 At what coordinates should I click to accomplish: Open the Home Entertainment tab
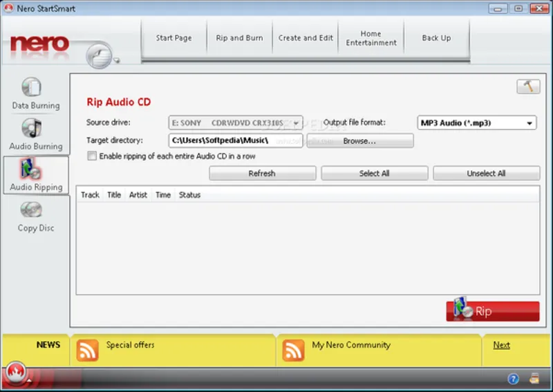tap(371, 38)
